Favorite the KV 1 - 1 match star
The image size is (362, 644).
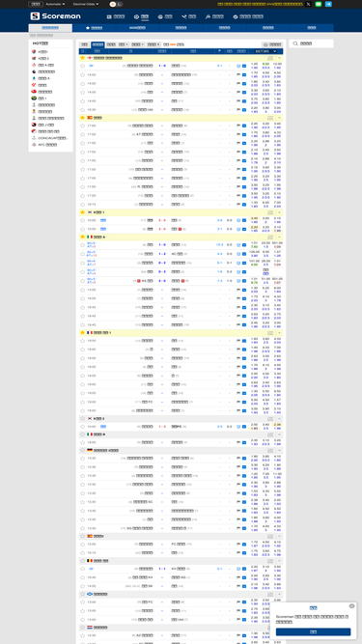click(82, 570)
